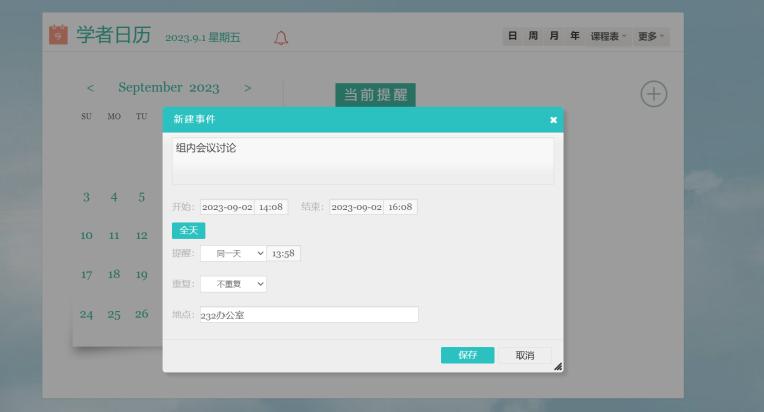This screenshot has width=764, height=412.
Task: Switch to 月 month view
Action: [x=554, y=37]
